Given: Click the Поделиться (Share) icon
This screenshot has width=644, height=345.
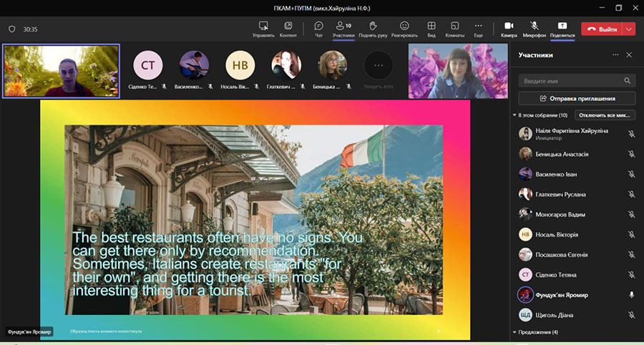Looking at the screenshot, I should (562, 26).
